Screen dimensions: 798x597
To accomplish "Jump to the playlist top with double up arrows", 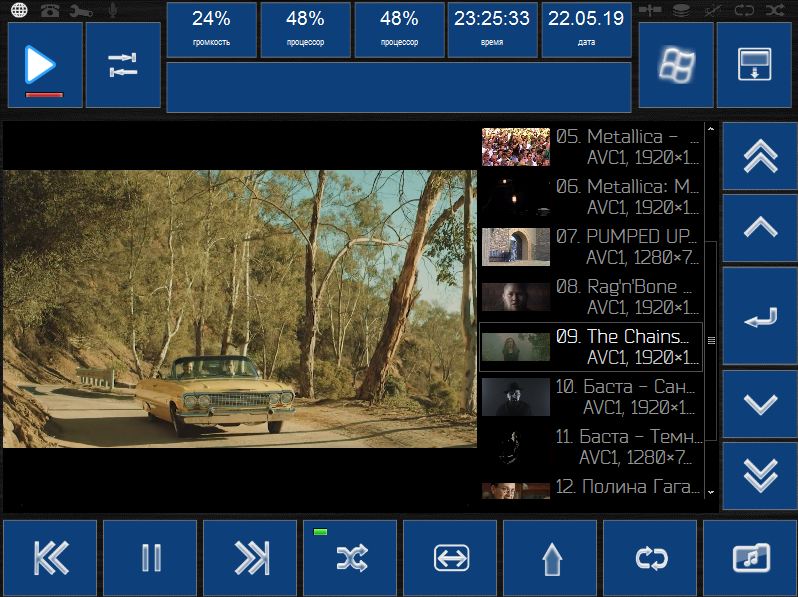I will 760,156.
